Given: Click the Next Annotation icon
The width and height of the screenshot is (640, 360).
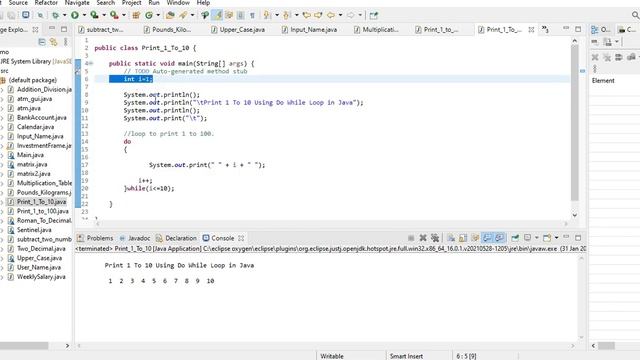Looking at the screenshot, I should (267, 15).
